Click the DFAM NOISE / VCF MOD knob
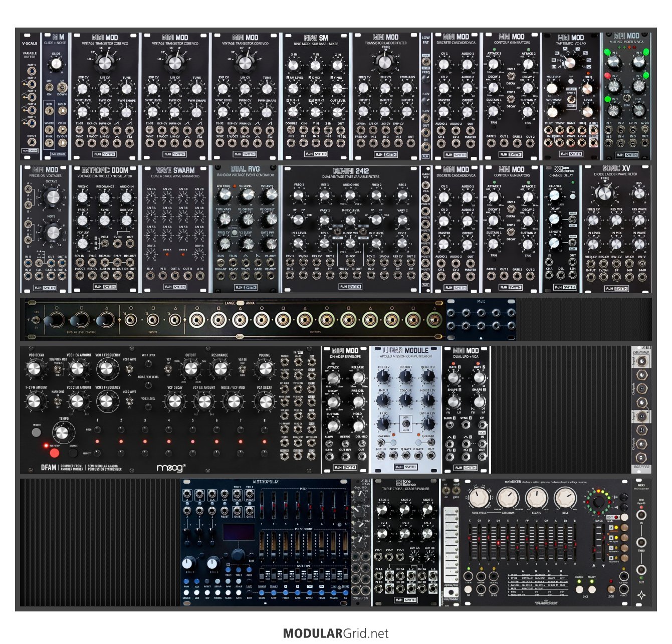This screenshot has height=644, width=672. click(x=234, y=401)
